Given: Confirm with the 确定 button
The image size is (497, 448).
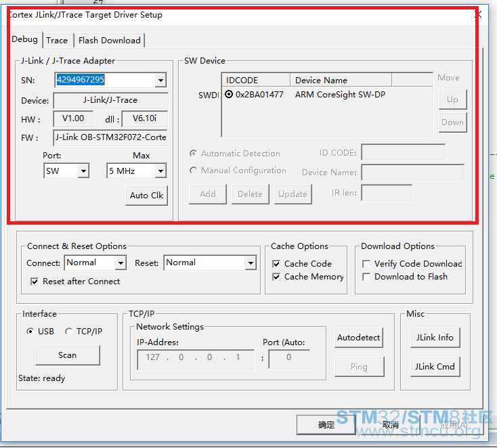Looking at the screenshot, I should (x=326, y=425).
